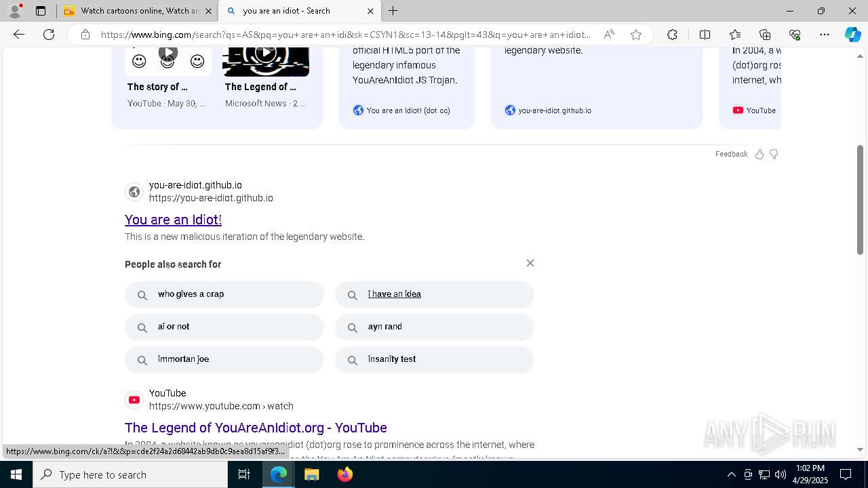Open File Explorer from taskbar
This screenshot has width=868, height=488.
[311, 474]
